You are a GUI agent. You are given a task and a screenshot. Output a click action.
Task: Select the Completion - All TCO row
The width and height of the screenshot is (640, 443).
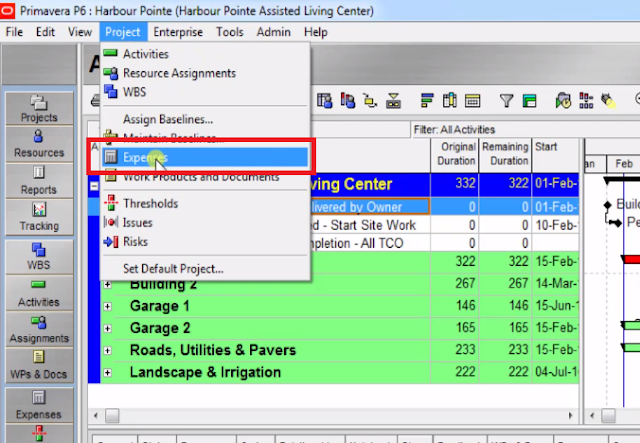coord(333,243)
